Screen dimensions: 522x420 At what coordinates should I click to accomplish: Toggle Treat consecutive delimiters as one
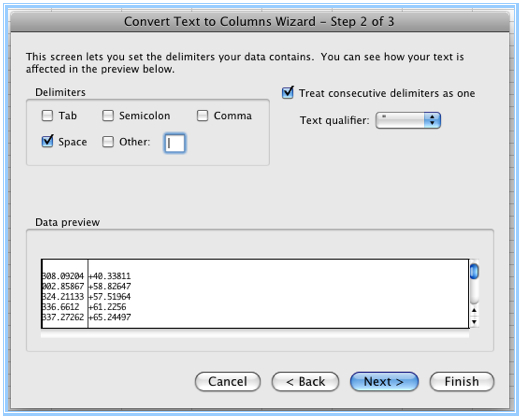(288, 93)
